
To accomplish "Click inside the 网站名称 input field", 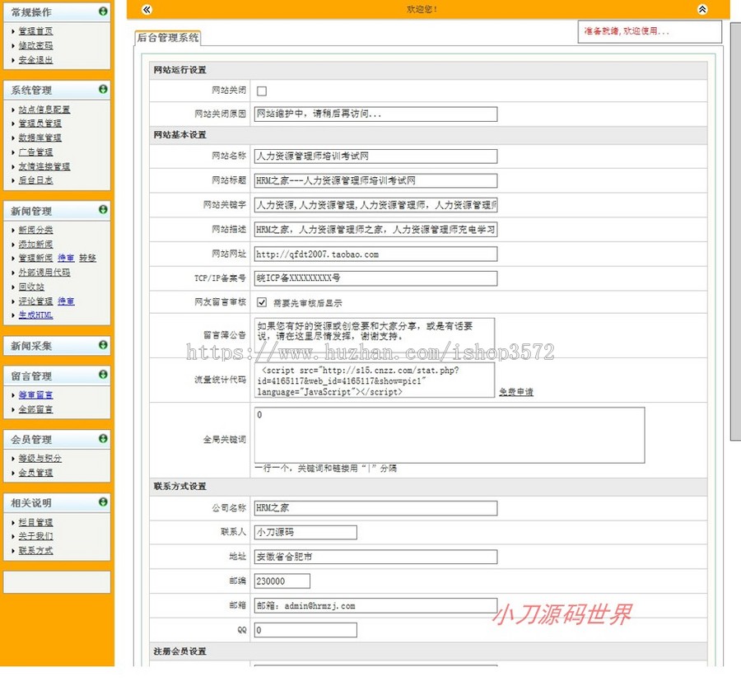I will click(375, 156).
